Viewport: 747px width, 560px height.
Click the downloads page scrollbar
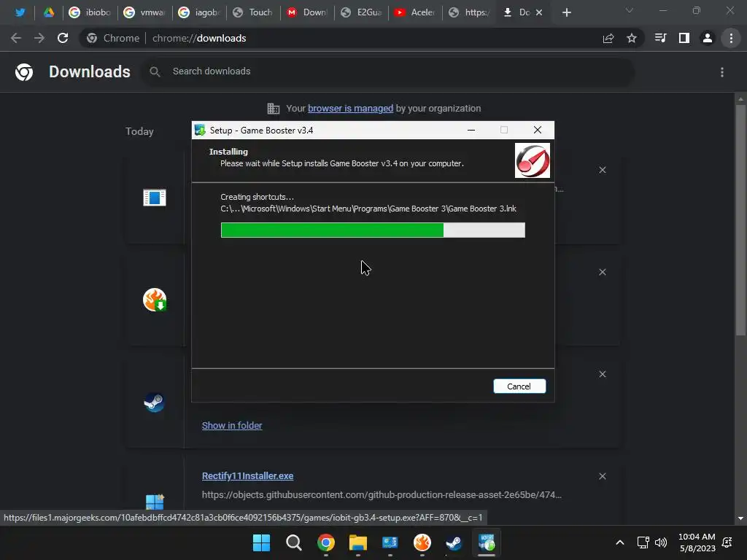click(740, 220)
